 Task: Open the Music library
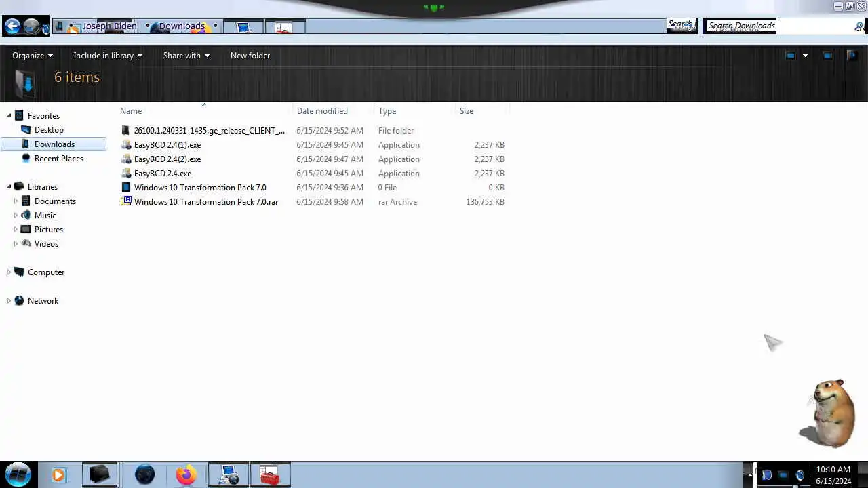[45, 216]
